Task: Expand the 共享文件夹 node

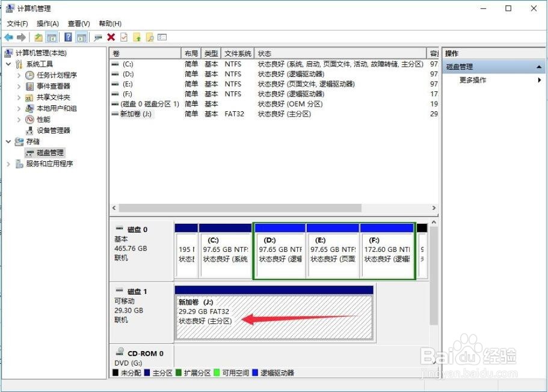Action: click(19, 97)
